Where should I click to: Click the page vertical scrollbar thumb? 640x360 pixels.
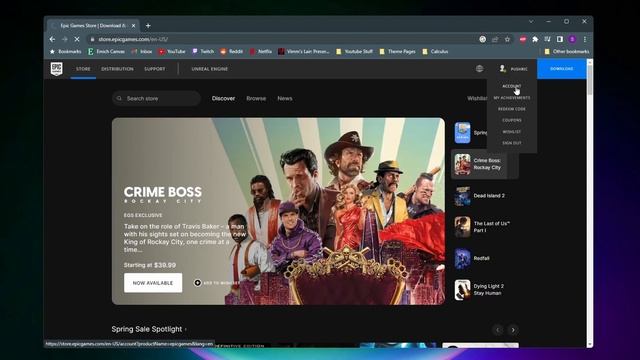tap(589, 80)
